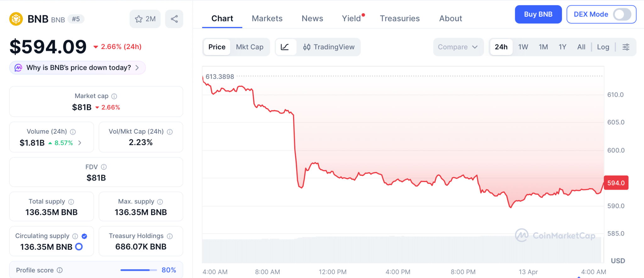Viewport: 644px width, 278px height.
Task: Click the share icon next to watchlist
Action: coord(174,19)
